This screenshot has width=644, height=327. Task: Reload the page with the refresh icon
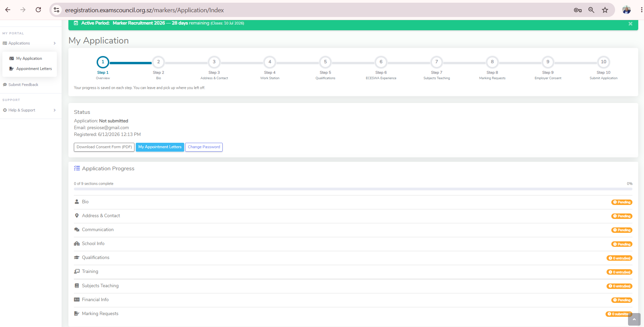38,10
